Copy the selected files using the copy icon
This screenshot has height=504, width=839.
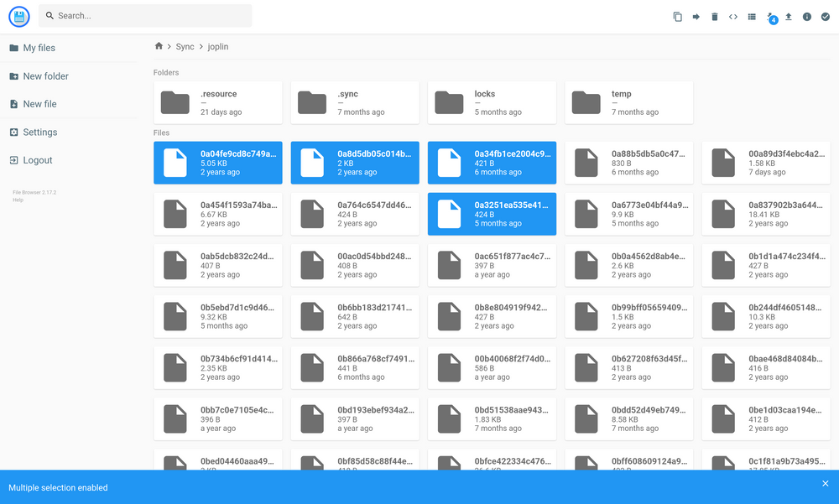tap(677, 16)
